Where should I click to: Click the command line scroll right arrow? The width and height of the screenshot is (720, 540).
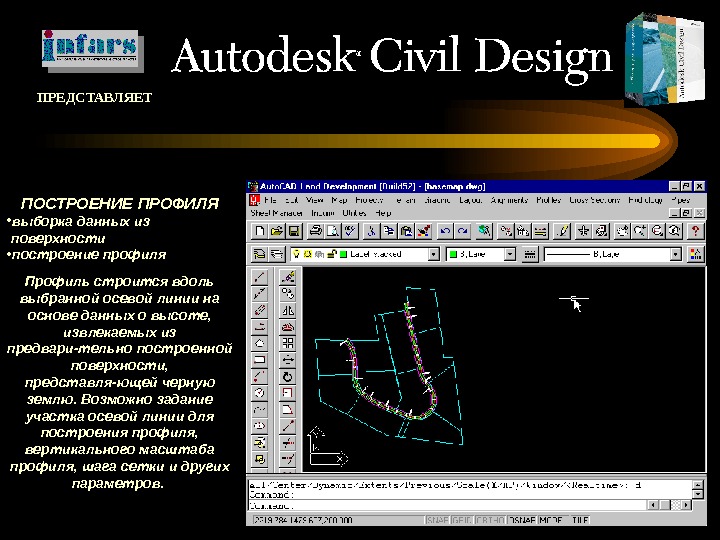[x=686, y=505]
